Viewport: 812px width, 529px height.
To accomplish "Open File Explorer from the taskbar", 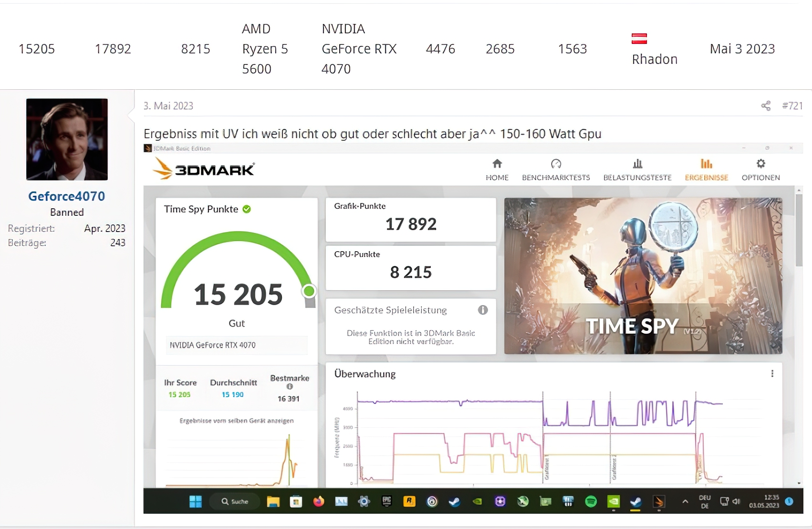I will pos(273,501).
